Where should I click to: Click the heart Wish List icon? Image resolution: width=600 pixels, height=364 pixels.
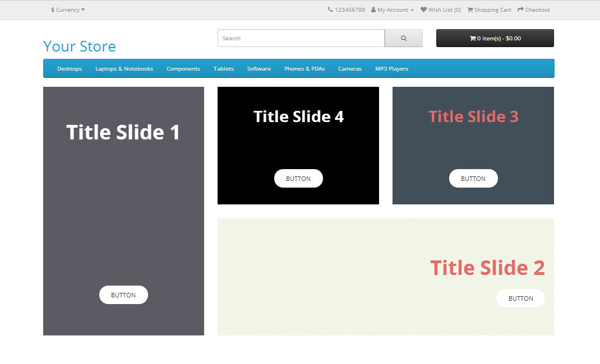[x=423, y=10]
